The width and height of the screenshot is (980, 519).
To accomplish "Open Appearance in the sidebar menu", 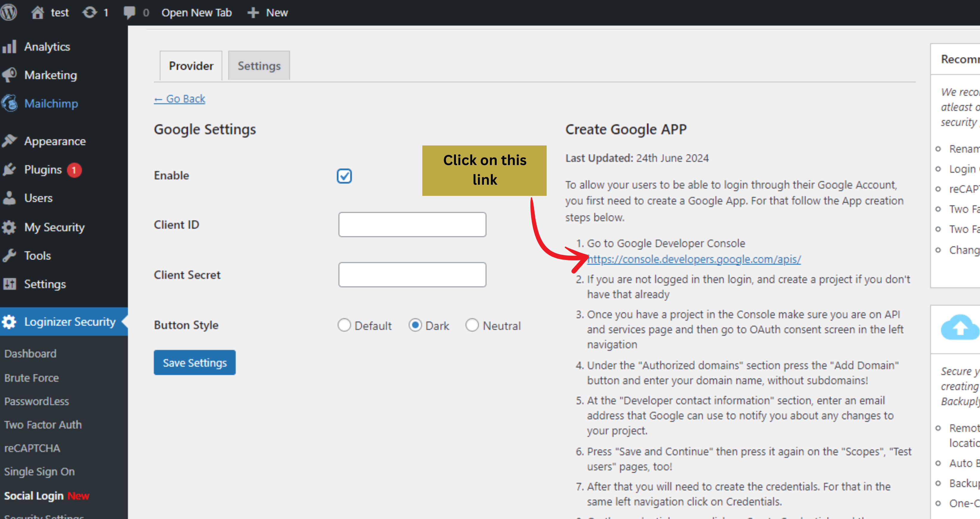I will pyautogui.click(x=55, y=141).
